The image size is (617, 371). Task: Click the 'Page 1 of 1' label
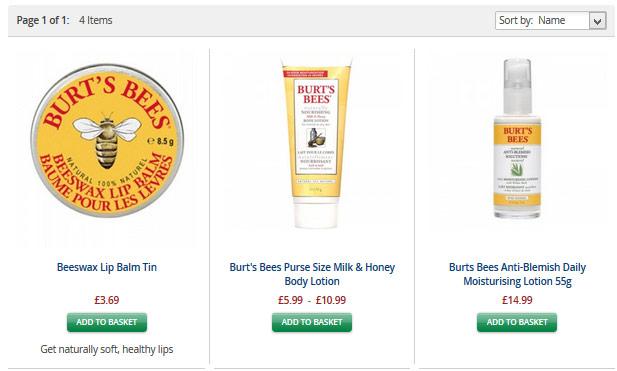[43, 20]
